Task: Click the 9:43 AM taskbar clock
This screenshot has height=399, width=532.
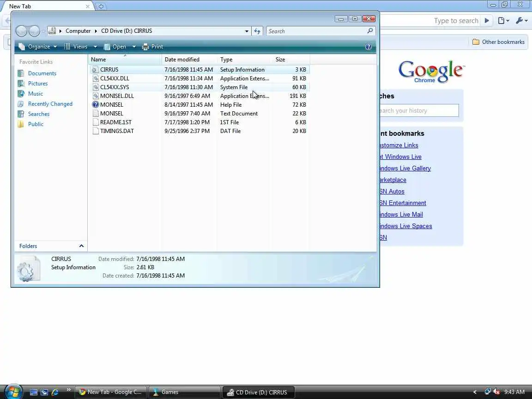Action: pyautogui.click(x=514, y=392)
